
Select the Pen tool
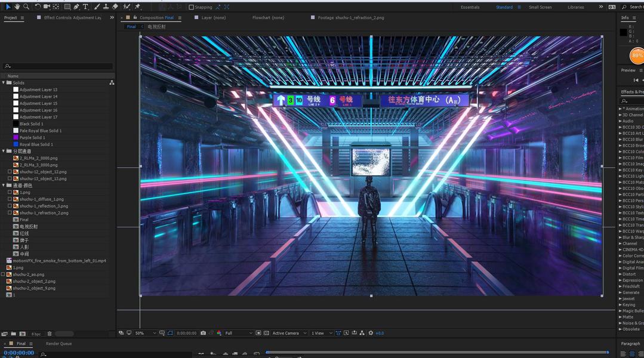point(76,7)
